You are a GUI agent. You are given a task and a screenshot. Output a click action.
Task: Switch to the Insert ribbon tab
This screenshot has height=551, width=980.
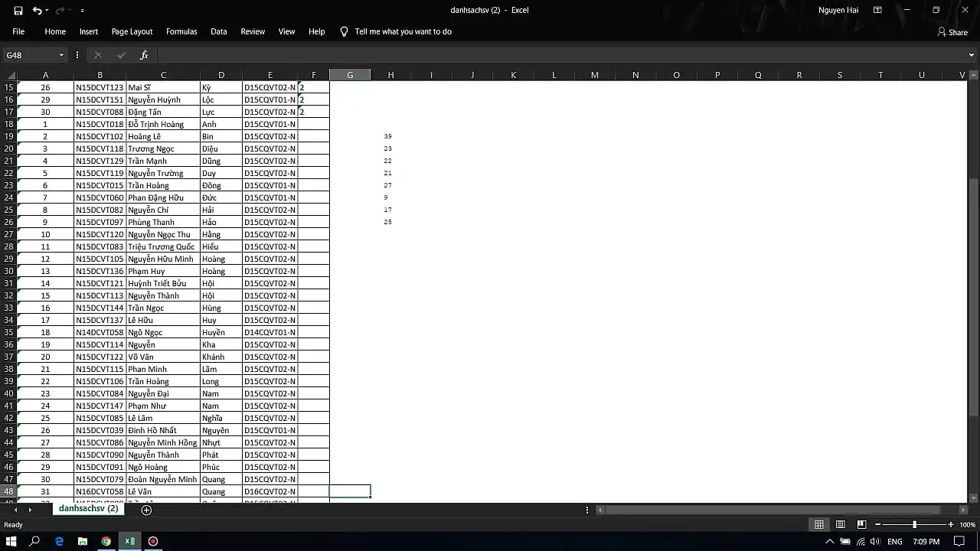89,31
